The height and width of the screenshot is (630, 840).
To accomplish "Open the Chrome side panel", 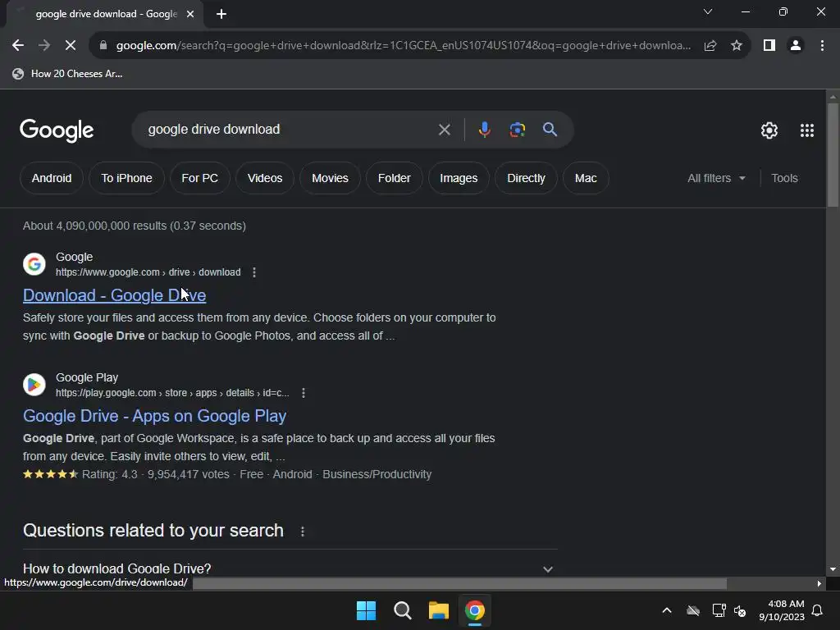I will coord(769,46).
